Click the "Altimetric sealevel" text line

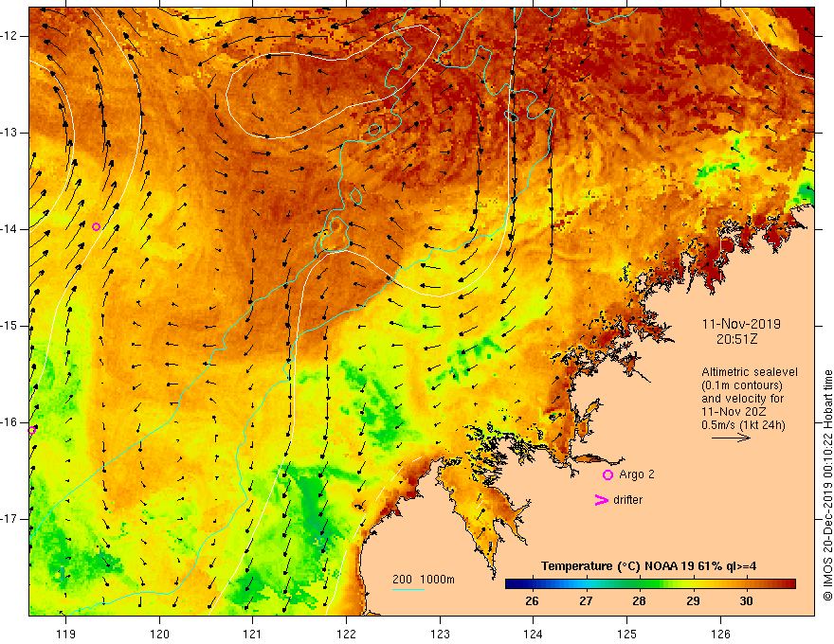point(750,372)
